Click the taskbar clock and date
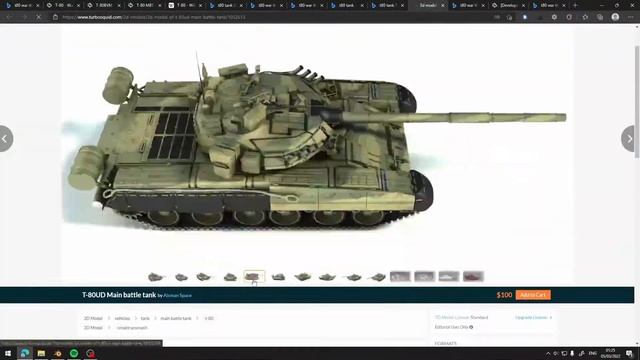This screenshot has height=360, width=640. click(x=611, y=353)
